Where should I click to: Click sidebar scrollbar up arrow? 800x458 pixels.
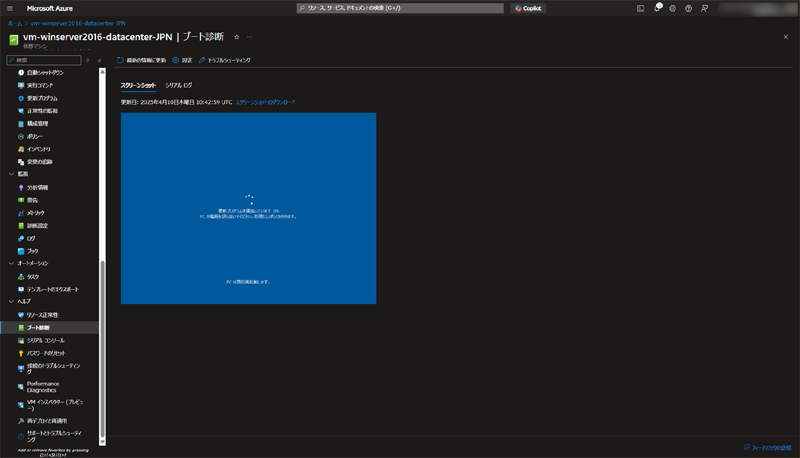pyautogui.click(x=102, y=72)
